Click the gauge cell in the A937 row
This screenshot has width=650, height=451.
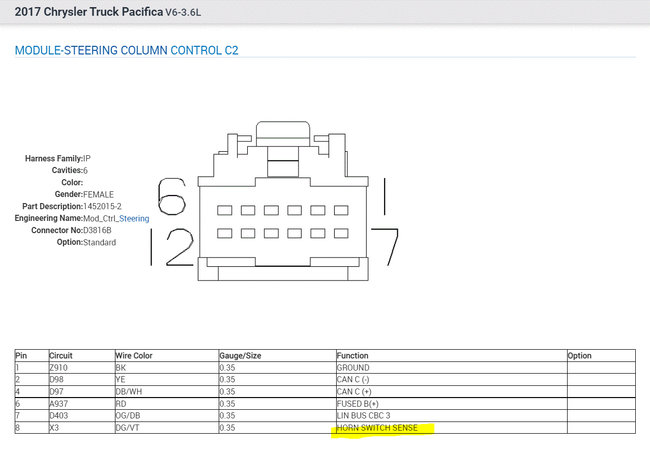[277, 404]
